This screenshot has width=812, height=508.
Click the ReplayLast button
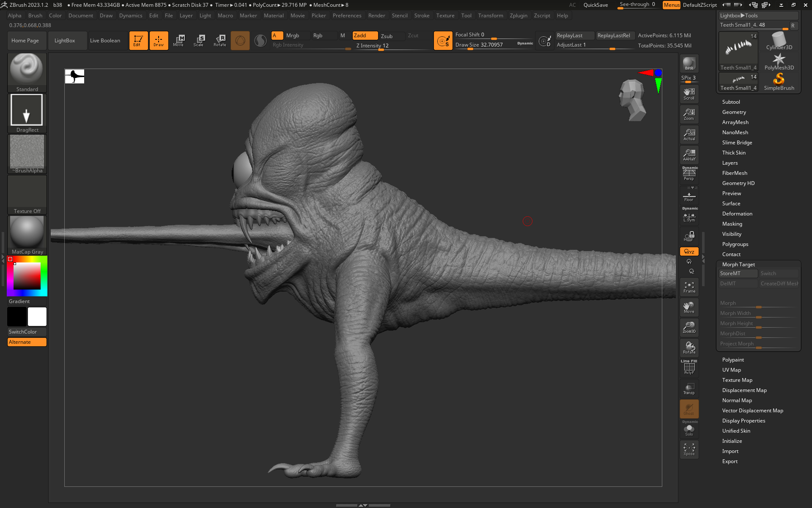(x=575, y=36)
